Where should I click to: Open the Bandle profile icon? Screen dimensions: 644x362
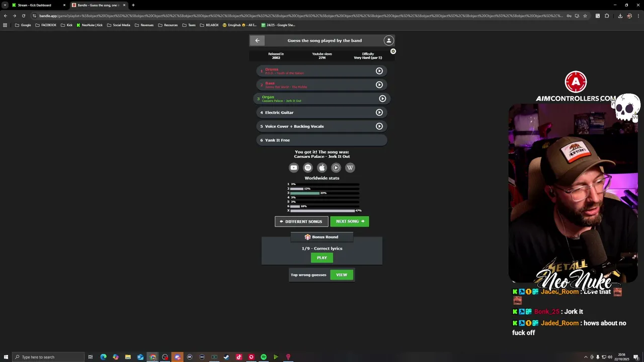388,40
